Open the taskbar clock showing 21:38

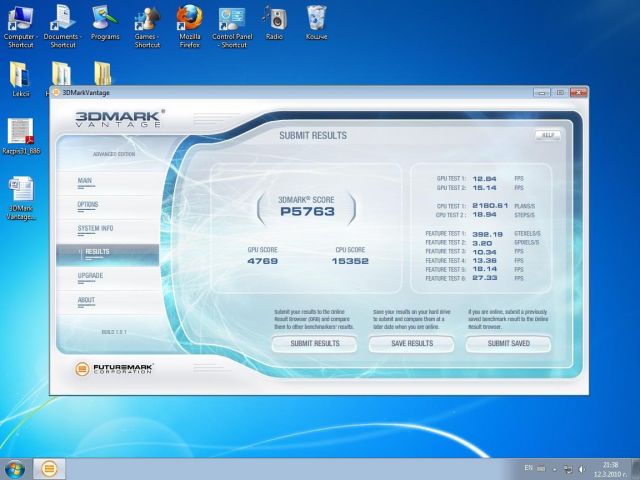(611, 469)
